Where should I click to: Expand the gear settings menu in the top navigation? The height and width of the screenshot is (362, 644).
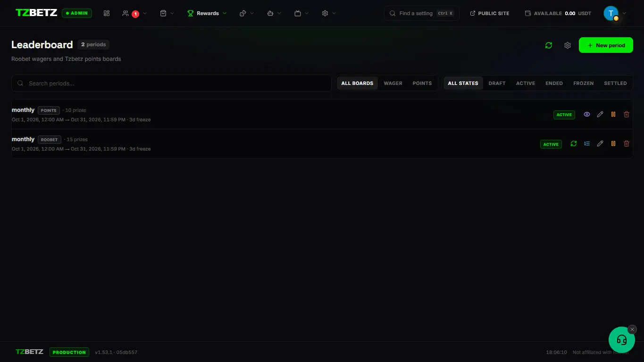coord(329,13)
